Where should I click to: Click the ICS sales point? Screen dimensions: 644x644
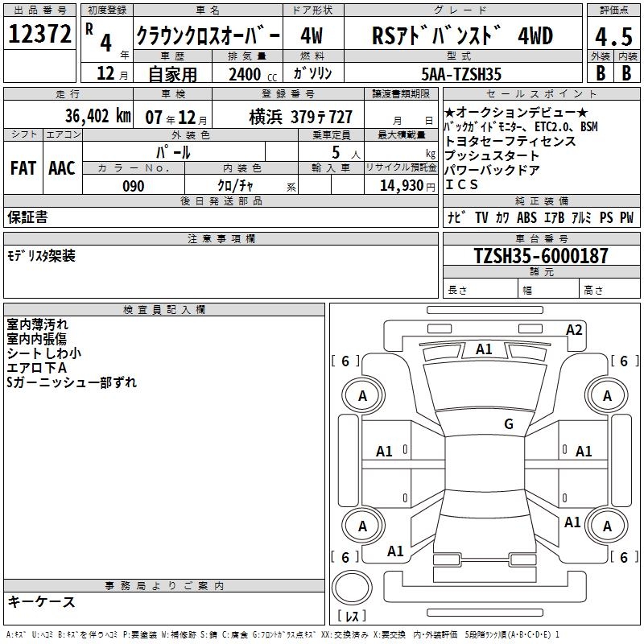[x=462, y=185]
